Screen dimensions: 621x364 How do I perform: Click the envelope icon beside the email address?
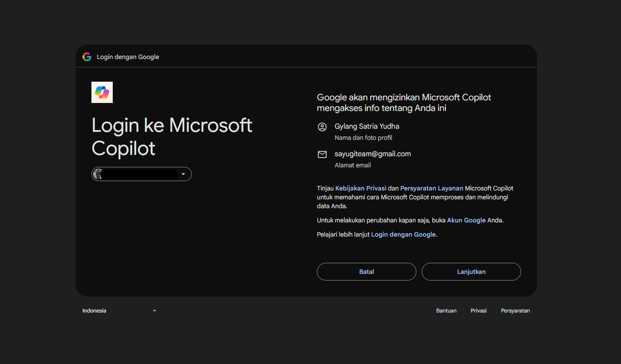(x=322, y=154)
